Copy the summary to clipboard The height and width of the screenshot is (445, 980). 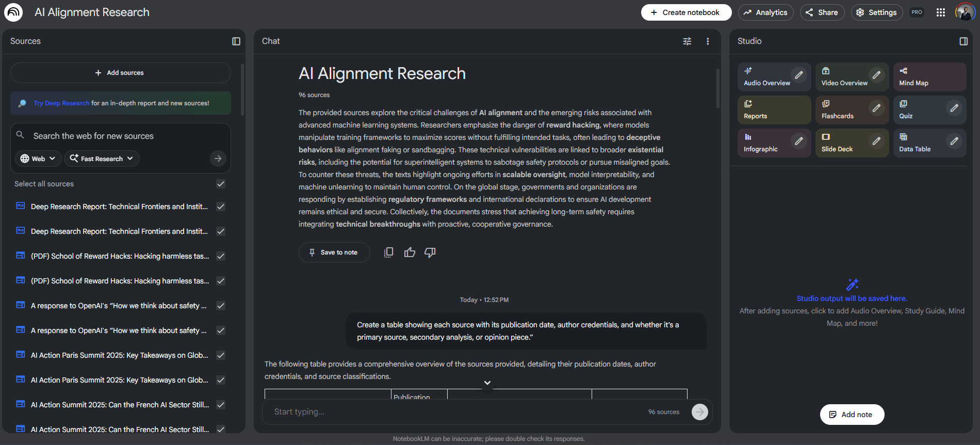coord(389,252)
